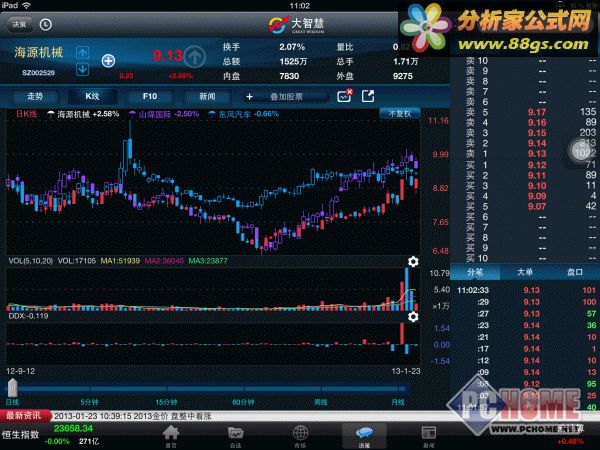
Task: Tap the period slider handle at 日线
Action: point(12,388)
